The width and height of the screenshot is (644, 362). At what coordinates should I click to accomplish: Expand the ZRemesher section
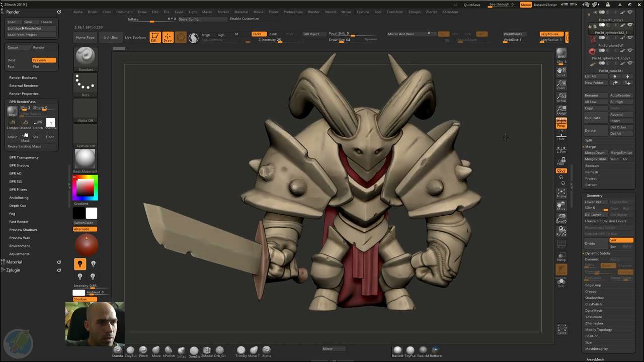tap(594, 323)
